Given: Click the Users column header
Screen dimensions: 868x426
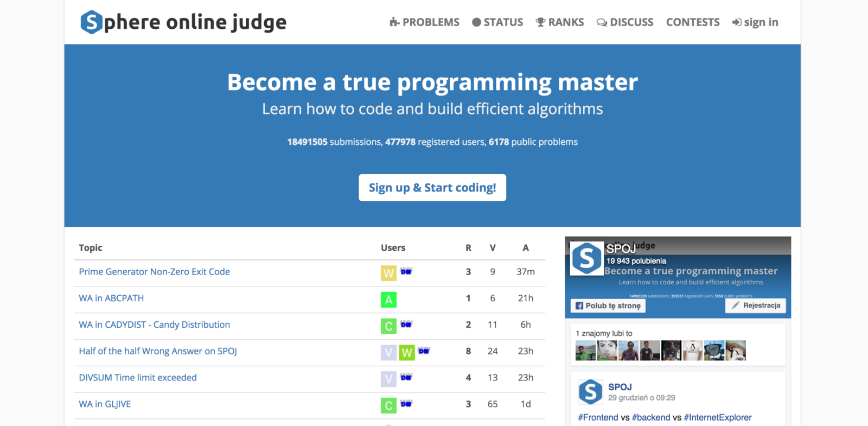Looking at the screenshot, I should [x=393, y=248].
